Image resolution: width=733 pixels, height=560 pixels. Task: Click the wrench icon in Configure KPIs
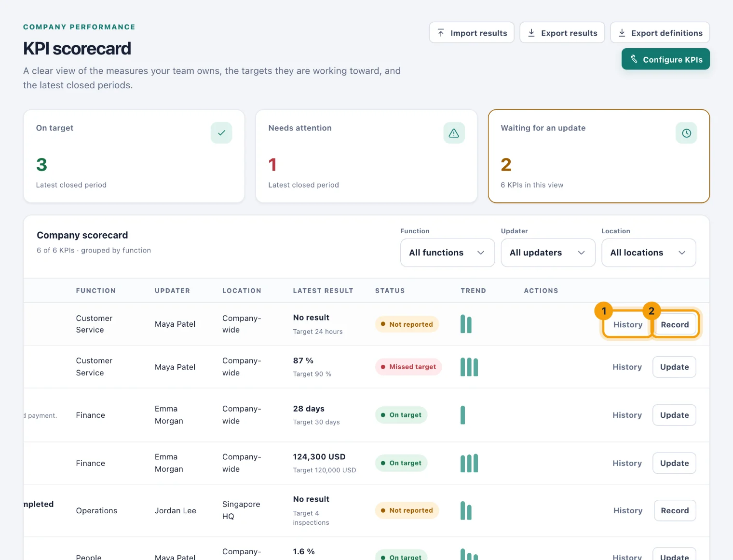pos(634,59)
